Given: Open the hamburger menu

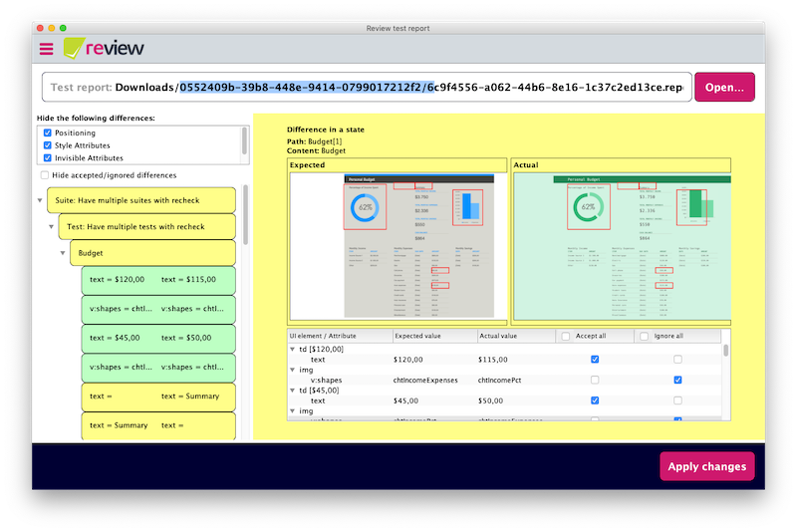Looking at the screenshot, I should (x=46, y=49).
